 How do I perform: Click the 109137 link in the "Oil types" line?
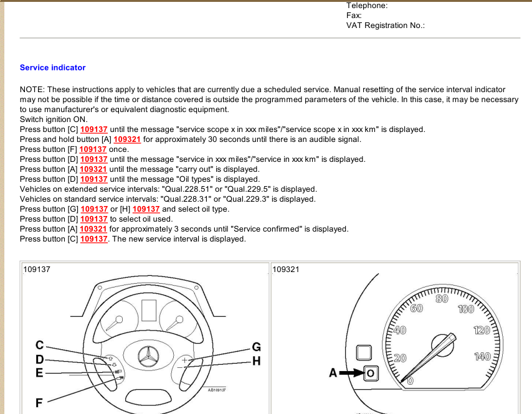pos(94,179)
